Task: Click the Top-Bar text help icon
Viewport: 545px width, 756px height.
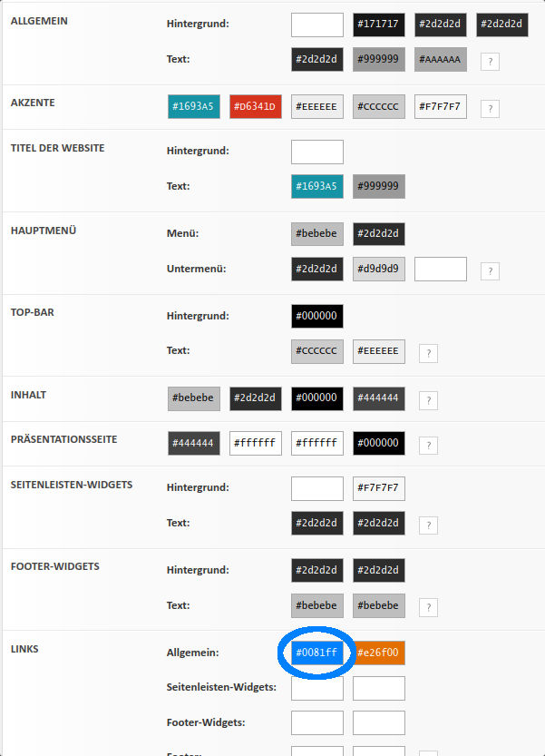Action: (428, 353)
